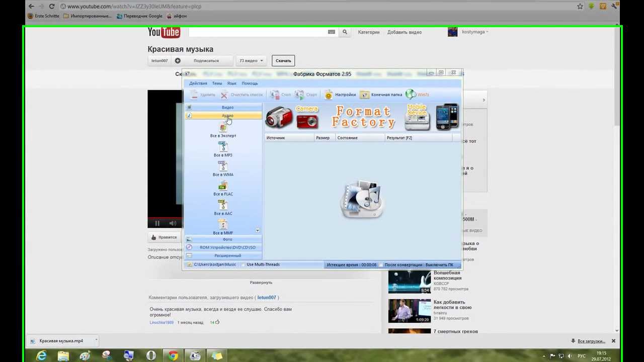The image size is (644, 362).
Task: Click the volume icon in the system tray
Action: 570,356
